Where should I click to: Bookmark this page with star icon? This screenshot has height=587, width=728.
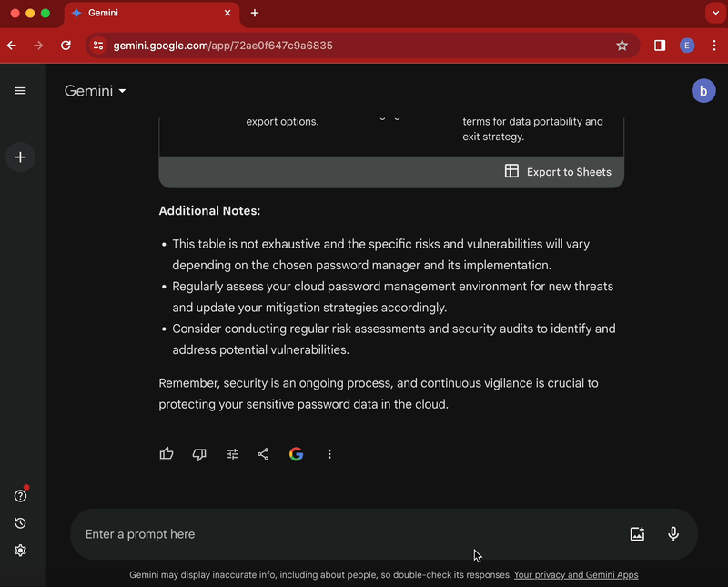622,45
